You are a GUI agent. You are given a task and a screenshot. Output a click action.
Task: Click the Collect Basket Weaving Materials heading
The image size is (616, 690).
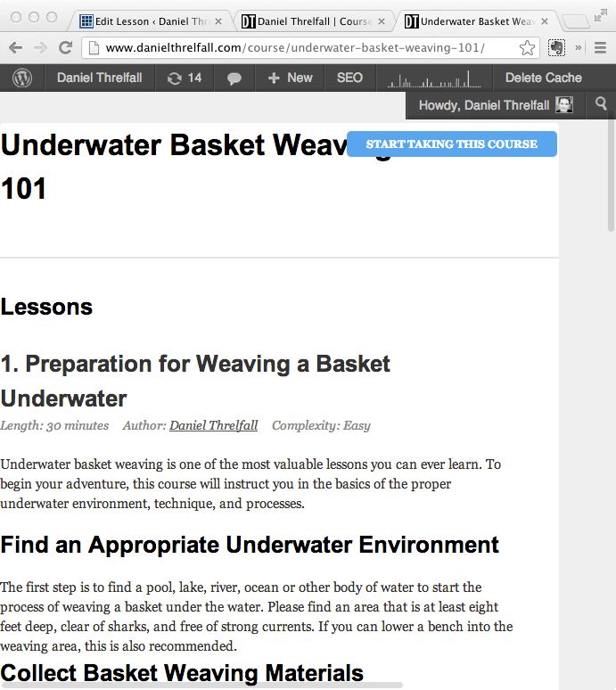pyautogui.click(x=182, y=673)
